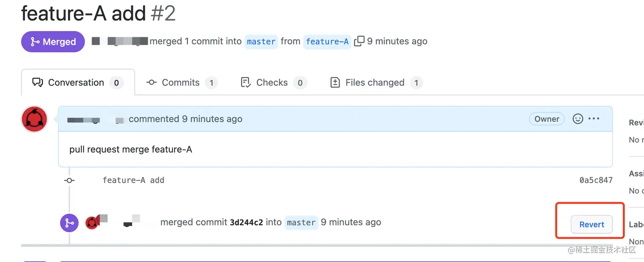The width and height of the screenshot is (644, 262).
Task: Click the large red user avatar
Action: tap(34, 119)
